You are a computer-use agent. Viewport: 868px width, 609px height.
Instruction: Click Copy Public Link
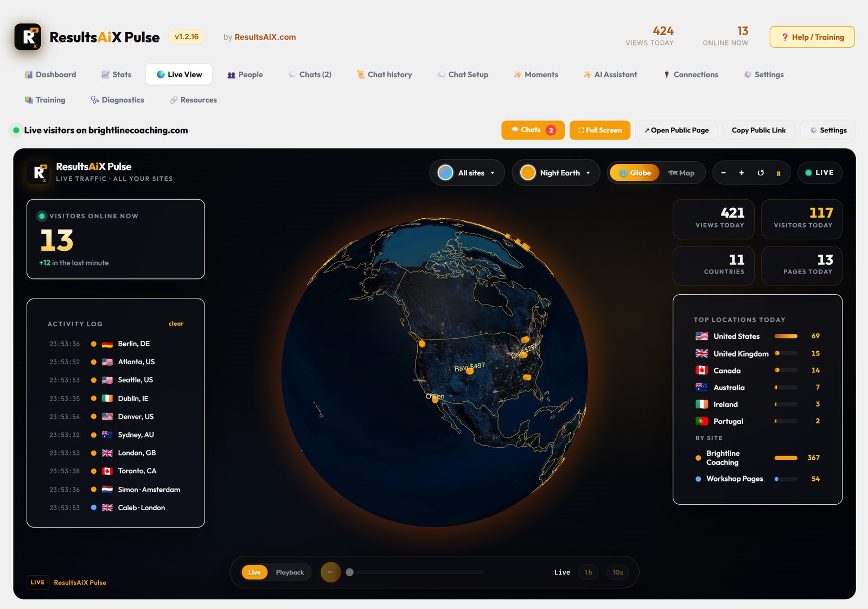click(758, 130)
